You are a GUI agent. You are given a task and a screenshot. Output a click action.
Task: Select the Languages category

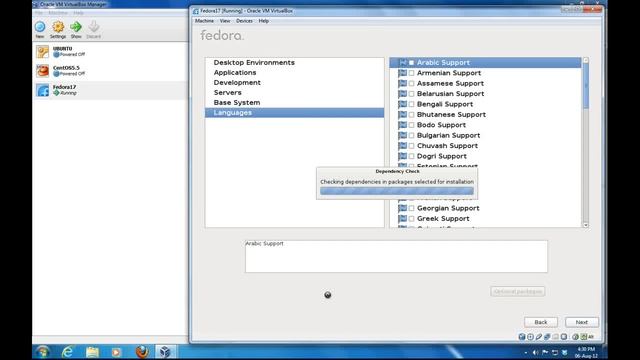pyautogui.click(x=294, y=113)
